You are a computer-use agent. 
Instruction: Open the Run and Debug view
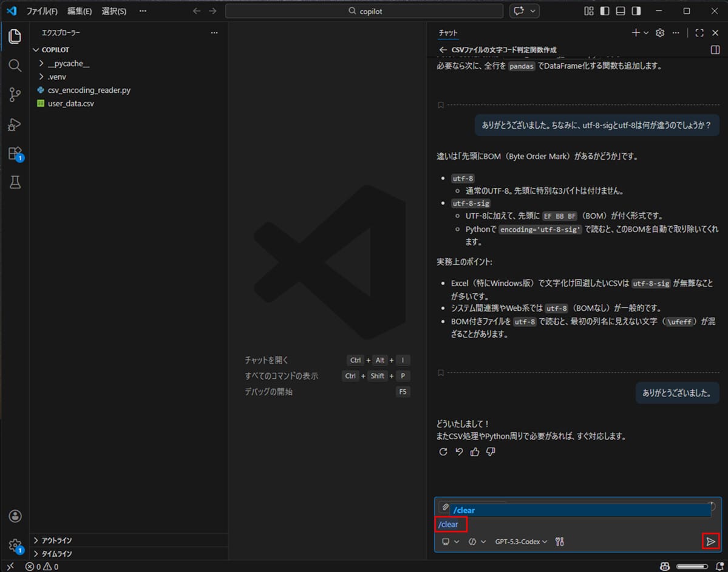point(15,124)
